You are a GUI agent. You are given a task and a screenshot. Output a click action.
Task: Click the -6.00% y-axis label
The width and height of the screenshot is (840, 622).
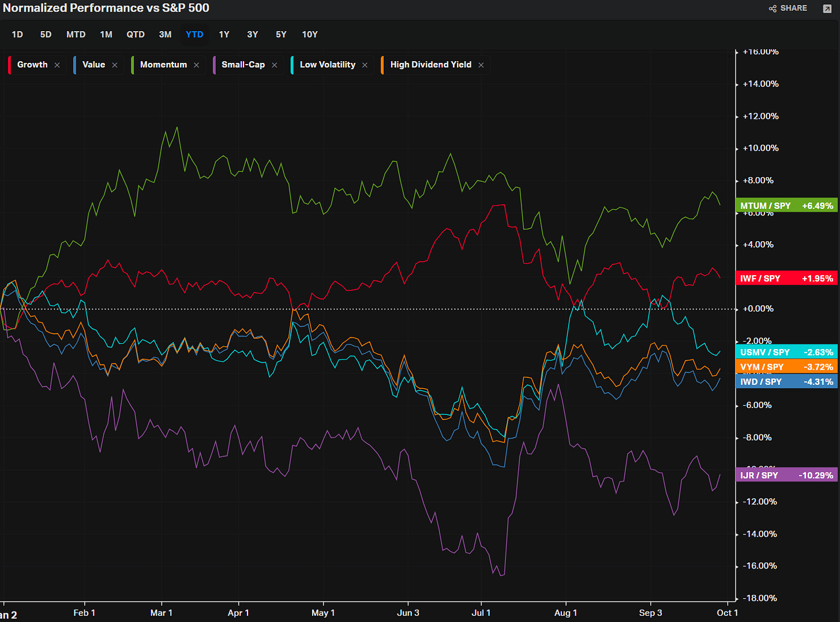point(758,405)
